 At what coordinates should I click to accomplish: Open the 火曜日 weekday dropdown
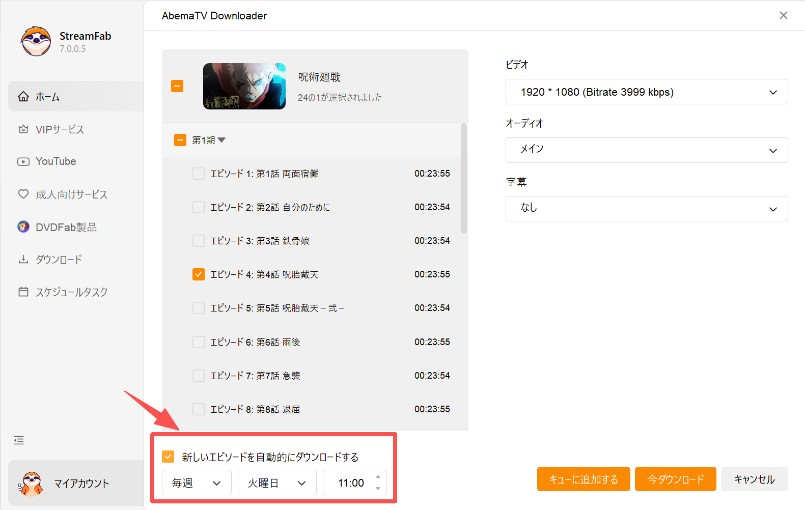(x=277, y=483)
